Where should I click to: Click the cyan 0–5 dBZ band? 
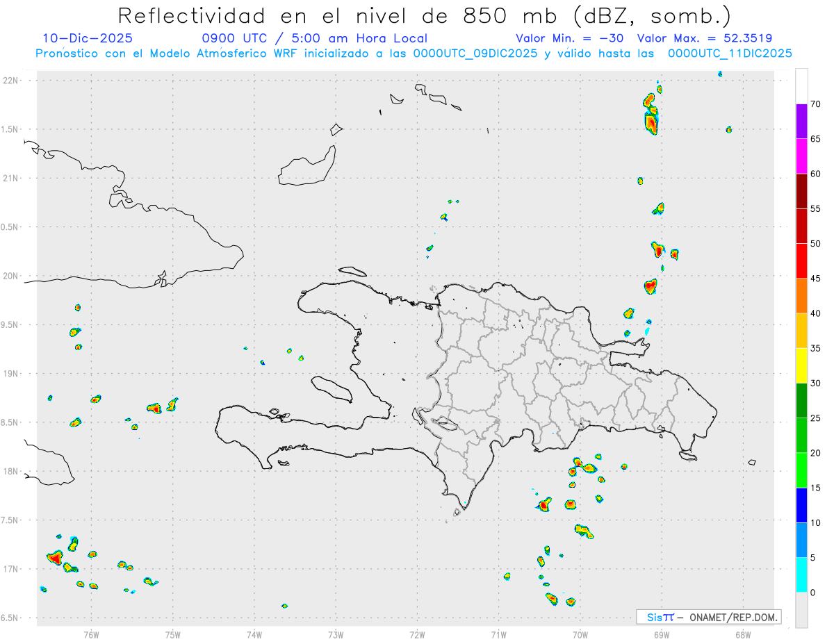point(801,575)
